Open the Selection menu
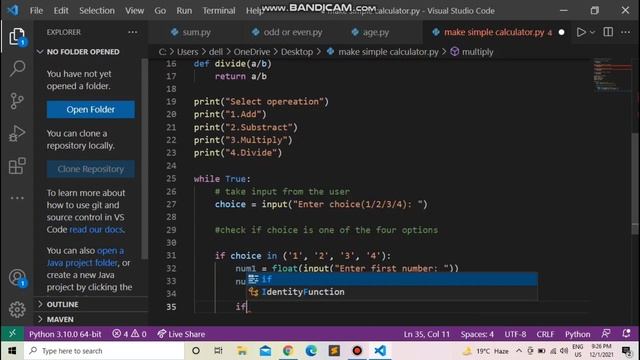Viewport: 640px width, 360px height. coord(97,11)
